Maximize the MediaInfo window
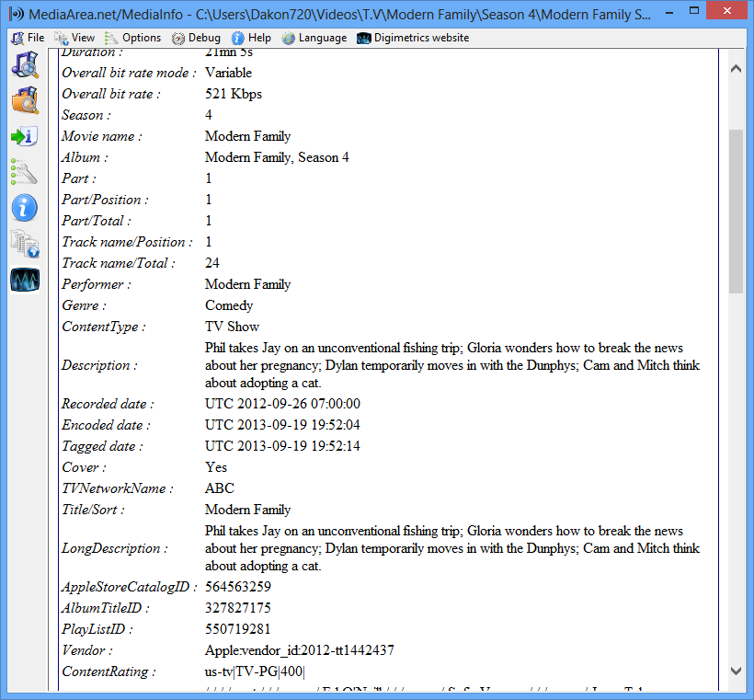The width and height of the screenshot is (754, 700). 694,12
